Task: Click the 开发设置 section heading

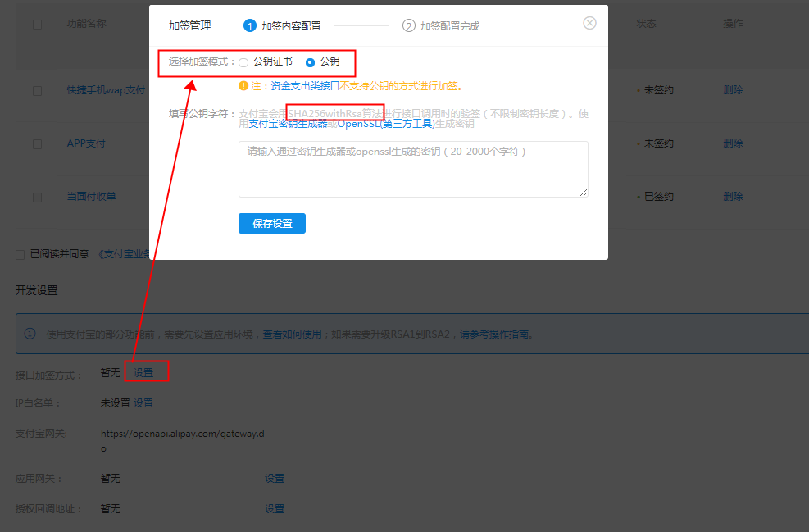Action: [x=36, y=290]
